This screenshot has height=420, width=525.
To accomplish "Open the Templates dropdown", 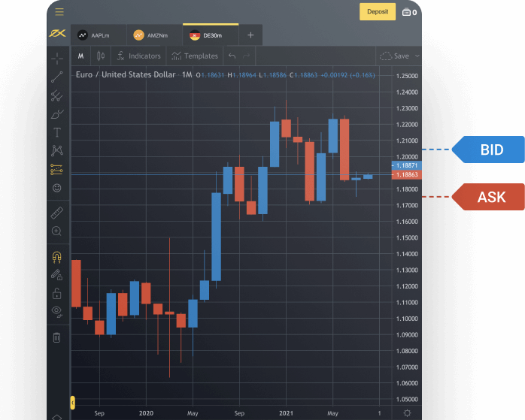I will pos(195,56).
